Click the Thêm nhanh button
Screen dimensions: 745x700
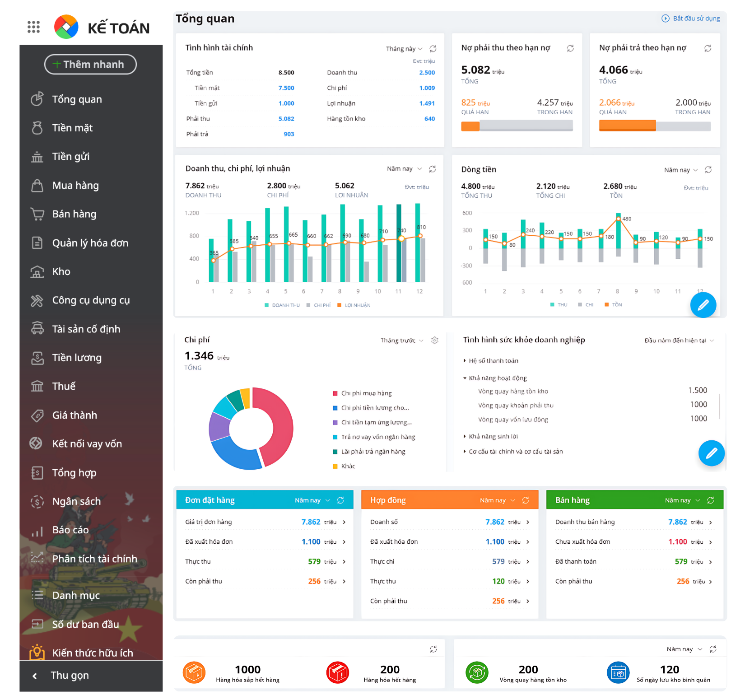point(90,65)
